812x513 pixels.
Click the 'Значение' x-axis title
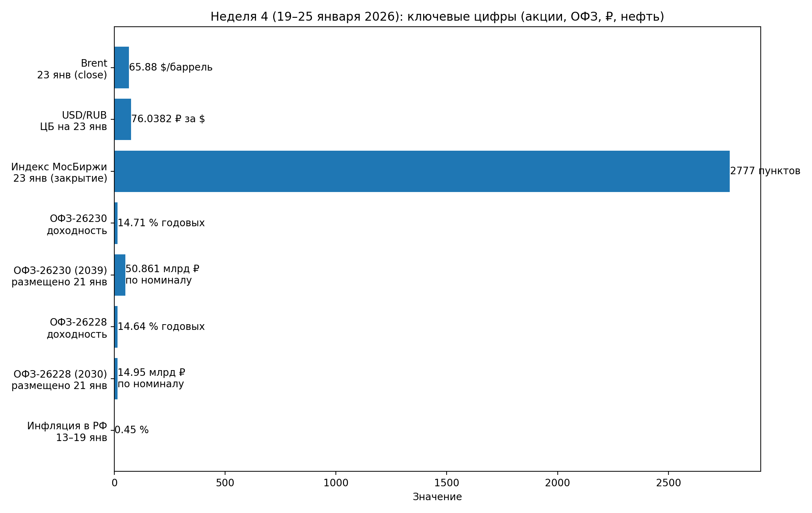(x=437, y=497)
